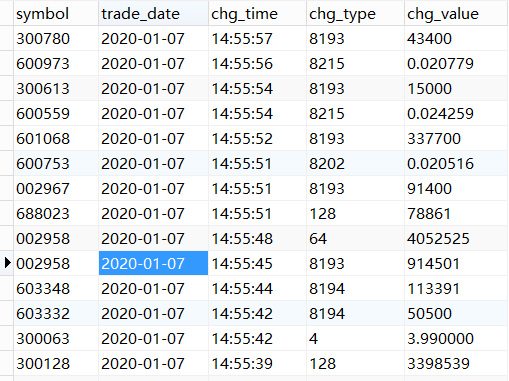
Task: Select symbol cell 300780
Action: 56,38
